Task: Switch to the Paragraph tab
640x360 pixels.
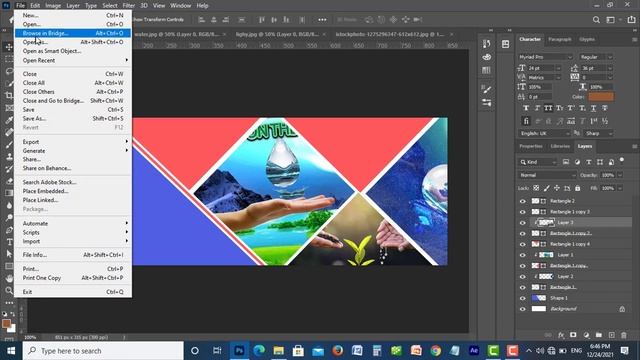Action: 560,39
